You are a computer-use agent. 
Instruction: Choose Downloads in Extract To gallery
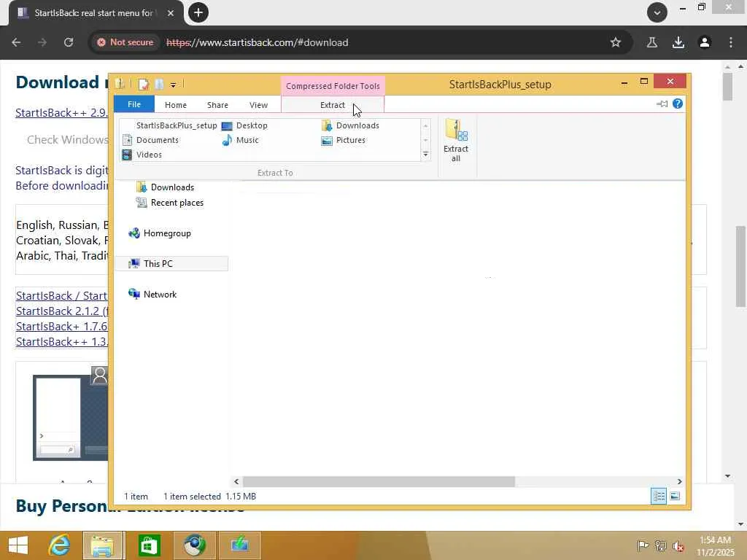351,125
